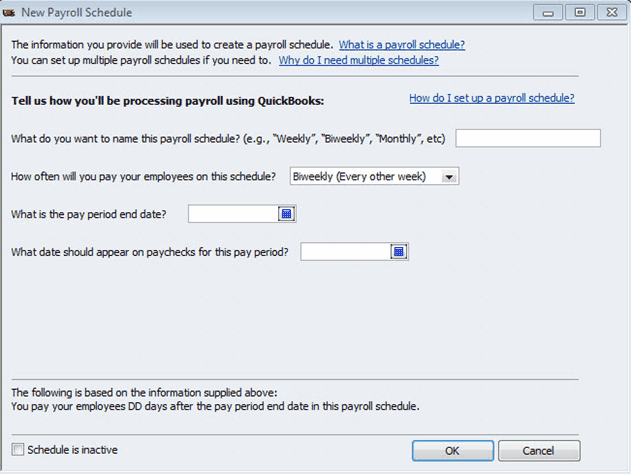This screenshot has height=474, width=631.
Task: Open calendar picker for pay period end date
Action: pos(286,214)
